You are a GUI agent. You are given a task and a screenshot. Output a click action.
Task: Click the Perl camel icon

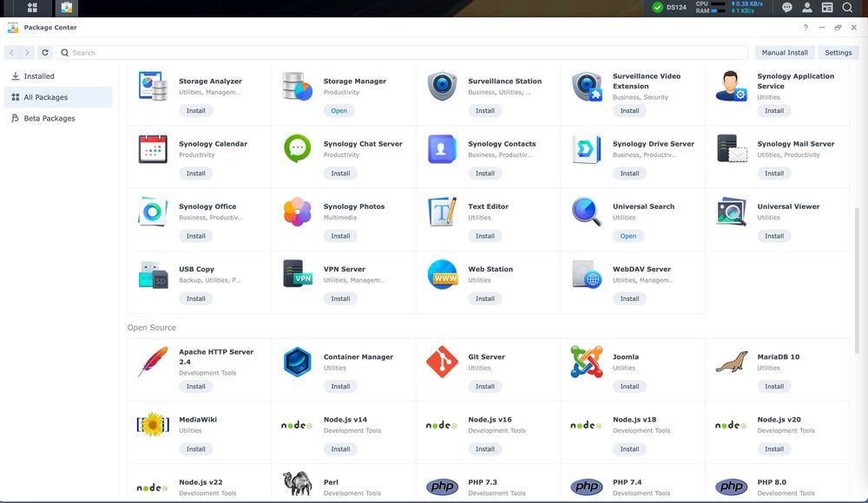click(297, 484)
